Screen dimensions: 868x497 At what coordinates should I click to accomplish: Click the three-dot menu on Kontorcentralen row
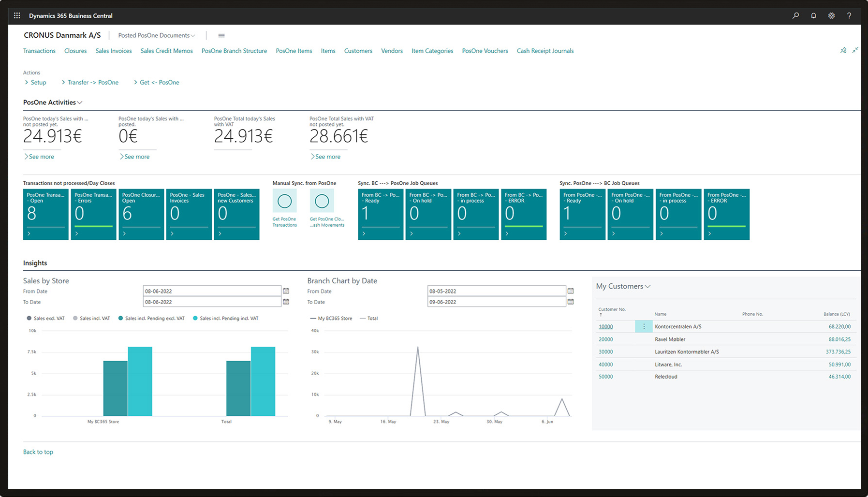point(644,326)
